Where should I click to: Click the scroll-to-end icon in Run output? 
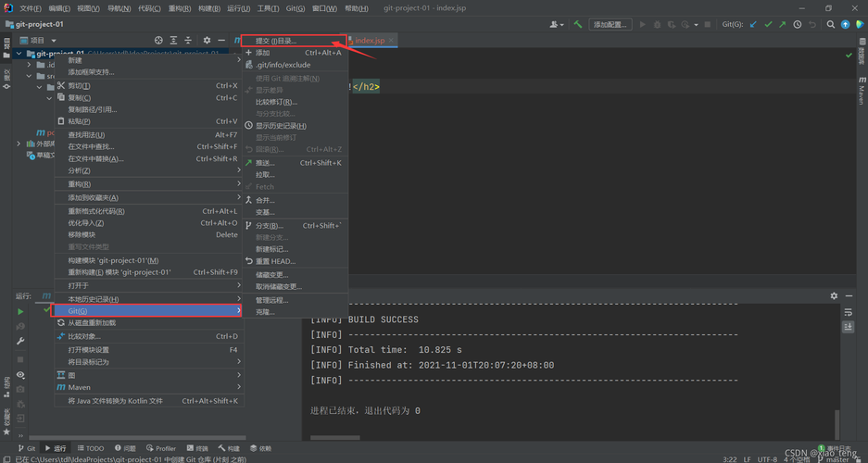click(848, 327)
